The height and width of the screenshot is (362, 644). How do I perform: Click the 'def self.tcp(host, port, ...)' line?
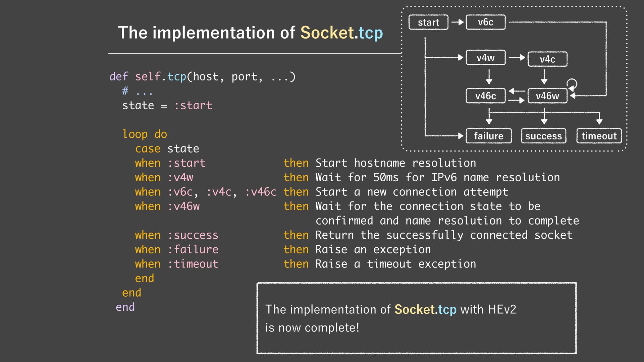203,77
